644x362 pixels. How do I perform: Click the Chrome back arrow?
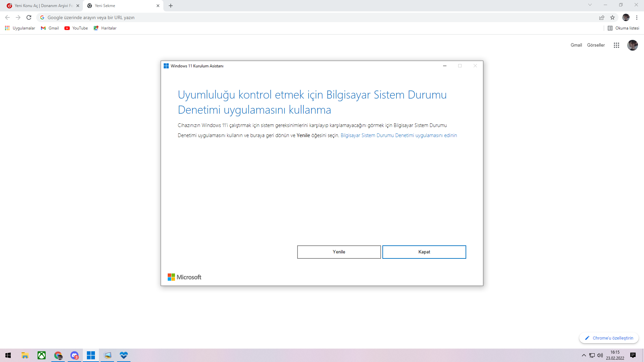7,17
